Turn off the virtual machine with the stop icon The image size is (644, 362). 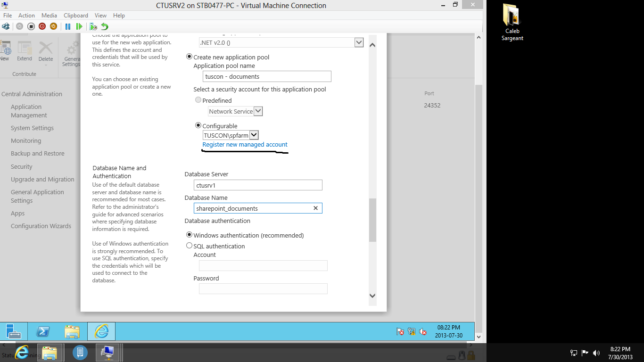(31, 26)
